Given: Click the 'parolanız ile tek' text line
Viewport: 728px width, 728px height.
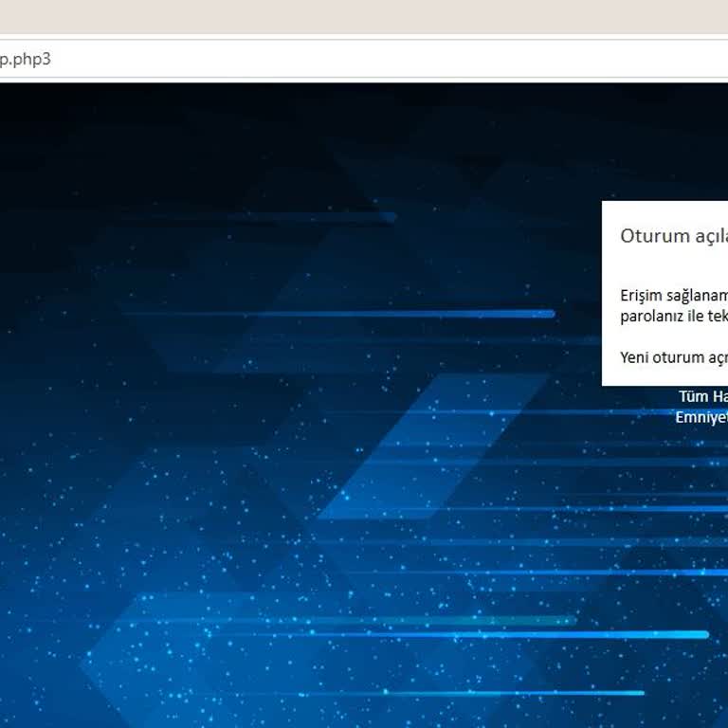Looking at the screenshot, I should click(x=674, y=317).
